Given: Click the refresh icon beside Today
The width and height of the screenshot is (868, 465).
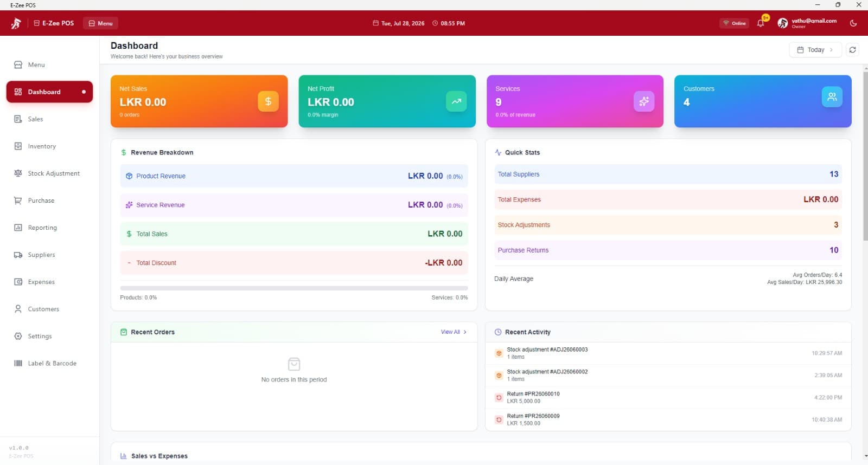Looking at the screenshot, I should tap(853, 50).
